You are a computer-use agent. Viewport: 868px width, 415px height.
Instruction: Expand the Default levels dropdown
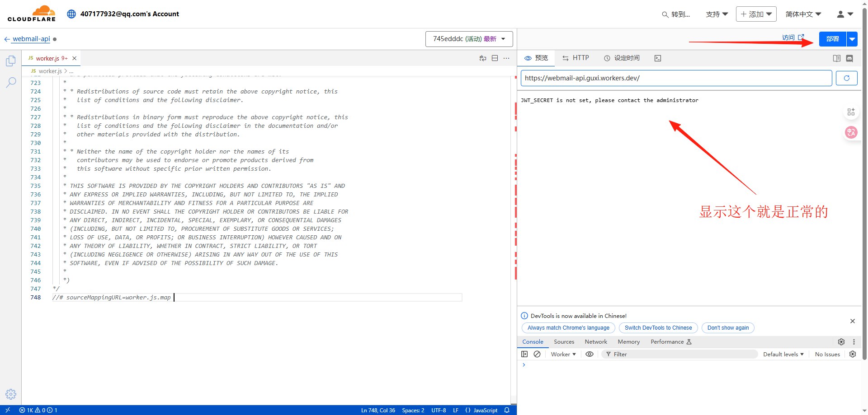(x=783, y=354)
